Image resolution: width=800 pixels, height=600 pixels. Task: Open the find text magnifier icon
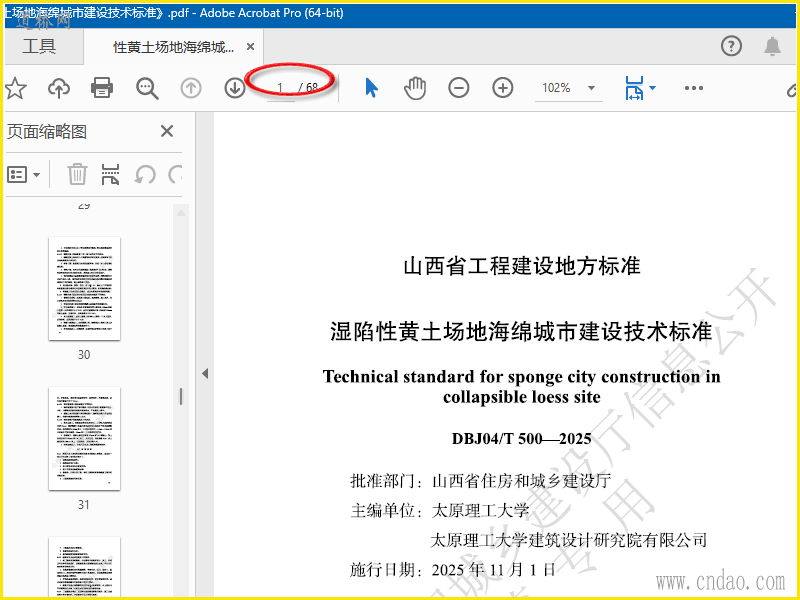[147, 88]
